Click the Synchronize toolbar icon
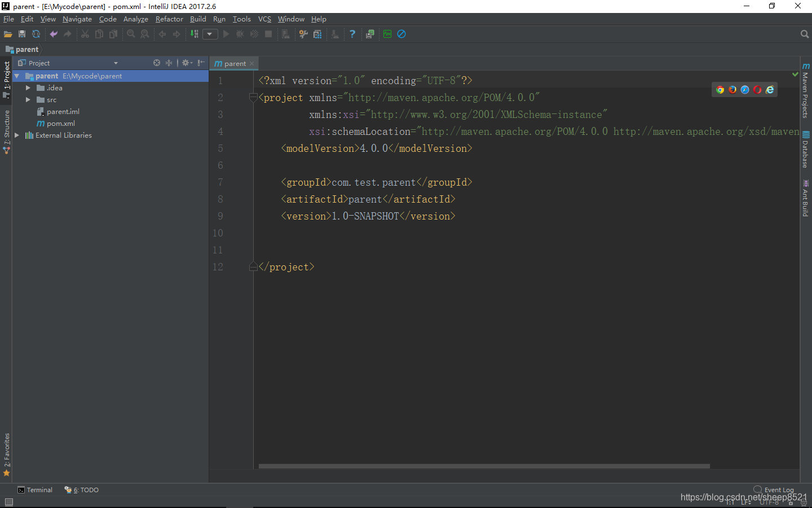812x508 pixels. pos(36,34)
